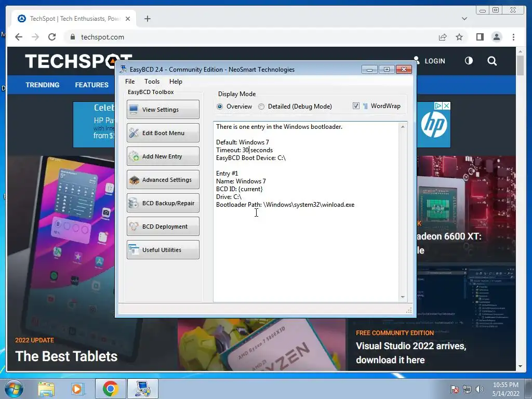
Task: Open Windows Explorer from taskbar
Action: 46,389
